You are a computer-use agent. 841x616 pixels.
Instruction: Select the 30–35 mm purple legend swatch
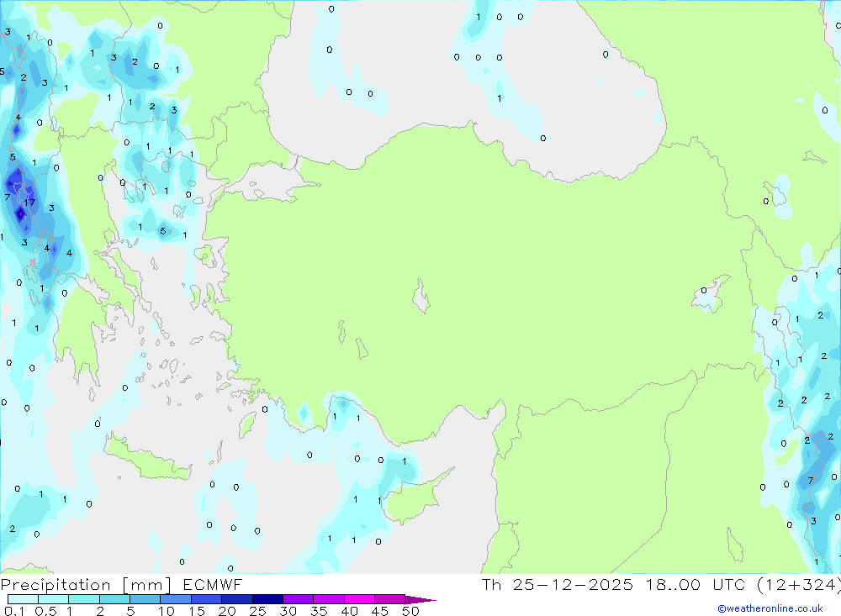(299, 599)
